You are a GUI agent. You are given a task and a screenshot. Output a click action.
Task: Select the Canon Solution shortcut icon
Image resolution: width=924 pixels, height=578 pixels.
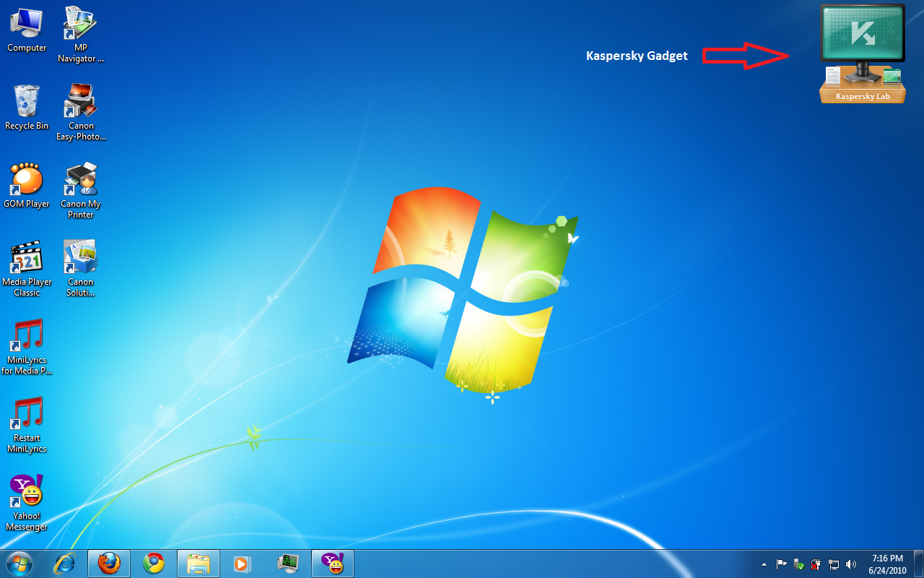81,269
